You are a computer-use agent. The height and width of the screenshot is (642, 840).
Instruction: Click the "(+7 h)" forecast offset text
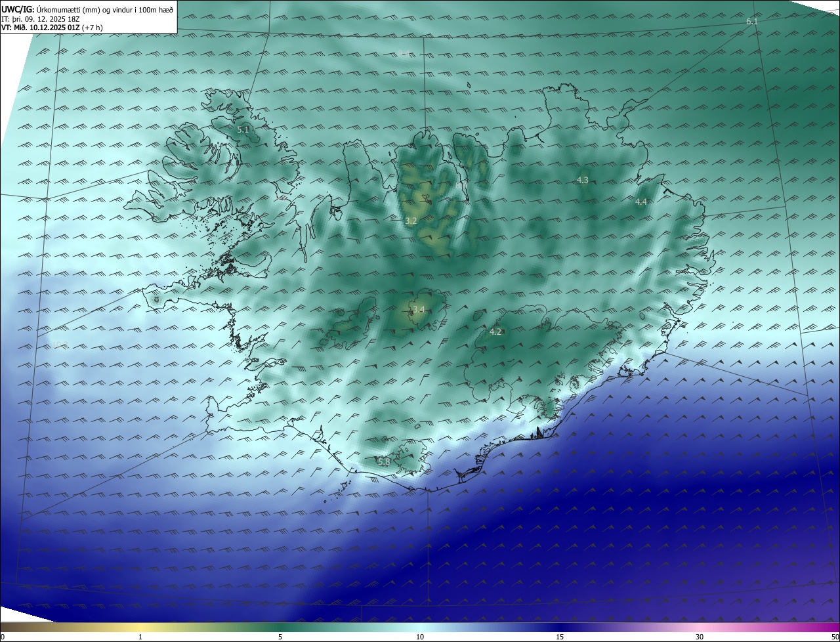(x=92, y=28)
